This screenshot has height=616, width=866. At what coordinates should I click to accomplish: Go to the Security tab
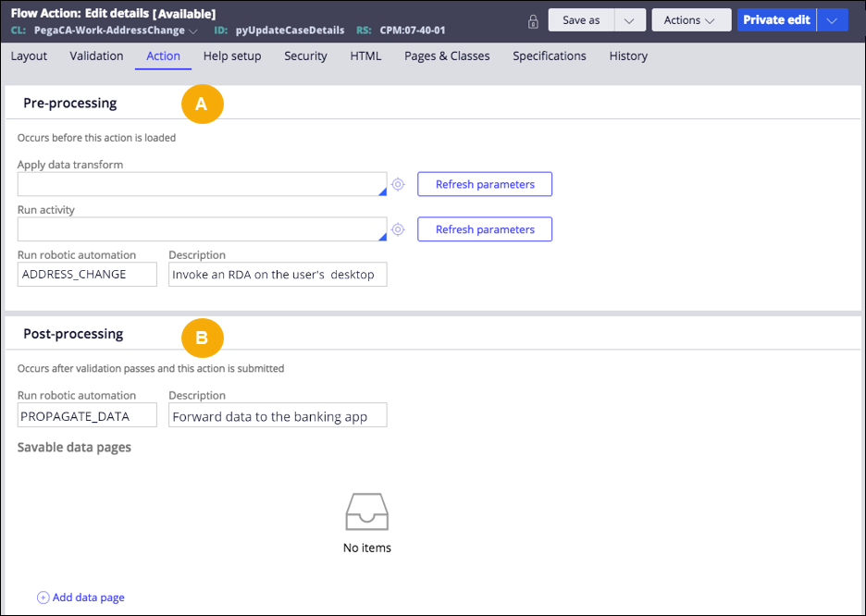305,56
